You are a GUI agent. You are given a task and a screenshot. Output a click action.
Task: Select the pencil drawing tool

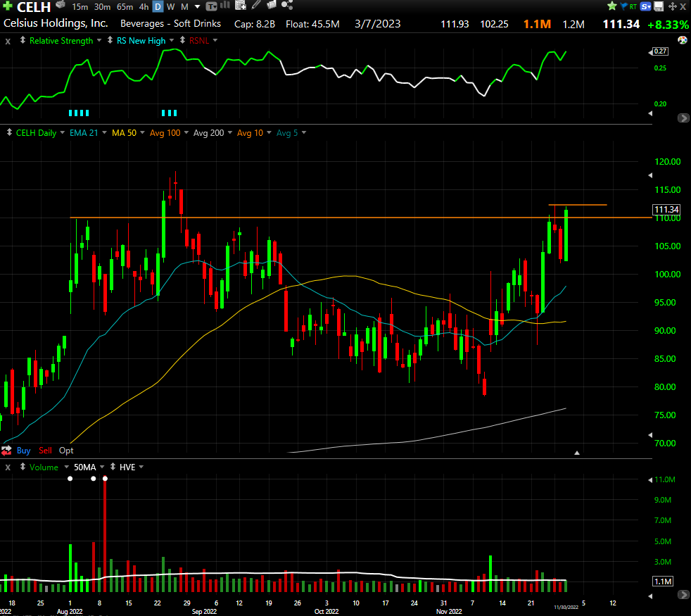click(x=256, y=5)
